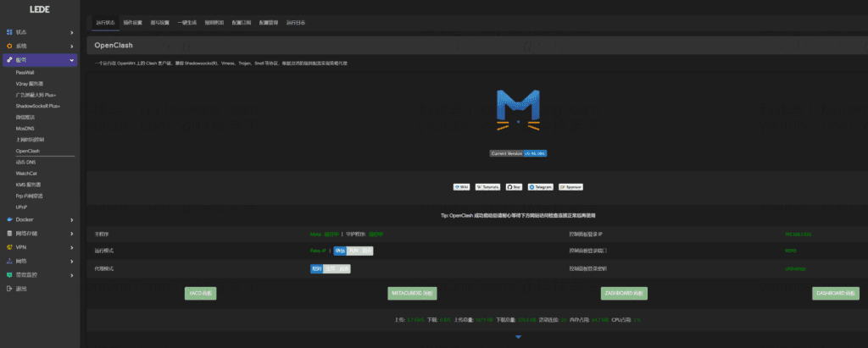Click the 内存占用 value in stats
Image resolution: width=868 pixels, height=348 pixels.
click(600, 320)
